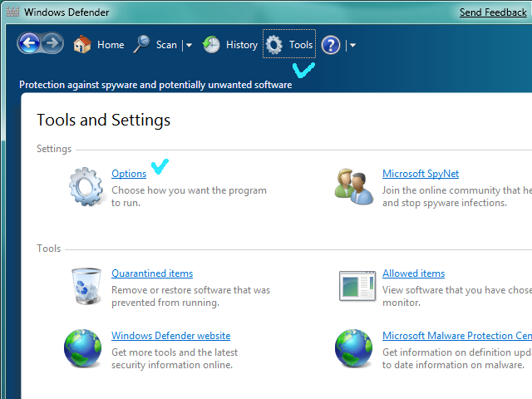Click the 'Tools' section label above Quarantined items

point(48,249)
